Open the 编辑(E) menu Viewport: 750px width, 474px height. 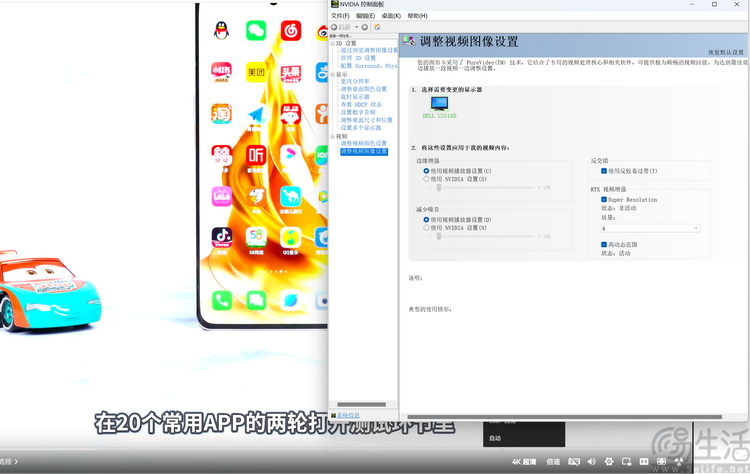click(x=365, y=16)
